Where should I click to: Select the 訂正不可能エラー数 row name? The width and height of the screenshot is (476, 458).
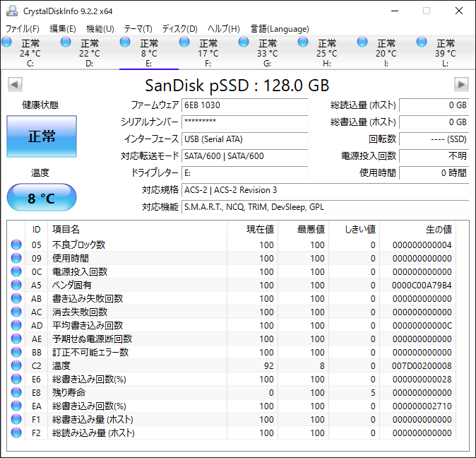(x=90, y=352)
